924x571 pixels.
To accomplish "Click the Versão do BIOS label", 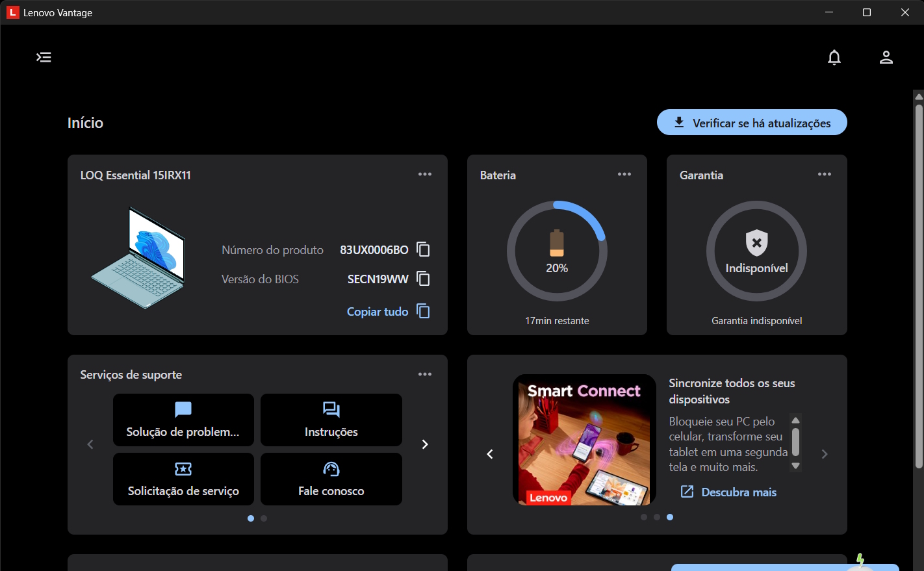I will (x=260, y=279).
